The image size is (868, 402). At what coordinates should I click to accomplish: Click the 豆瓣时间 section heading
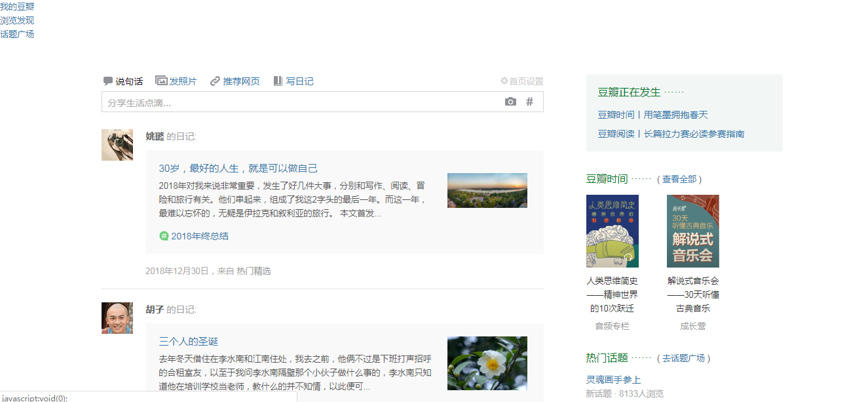607,179
